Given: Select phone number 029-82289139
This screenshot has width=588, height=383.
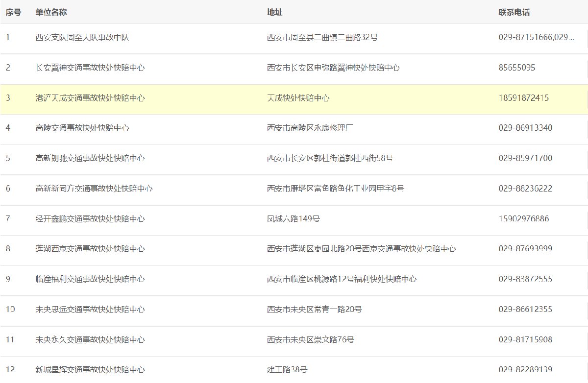Looking at the screenshot, I should click(x=525, y=370).
